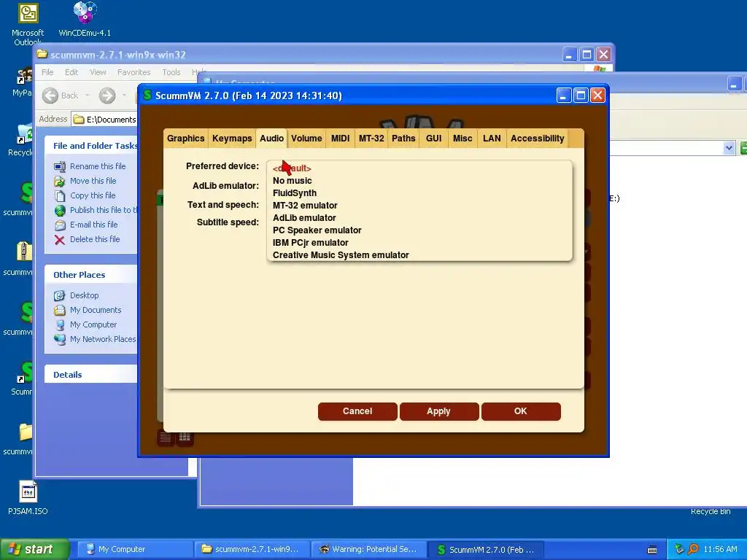The image size is (747, 560).
Task: Open My Documents in Other Places
Action: tap(96, 310)
